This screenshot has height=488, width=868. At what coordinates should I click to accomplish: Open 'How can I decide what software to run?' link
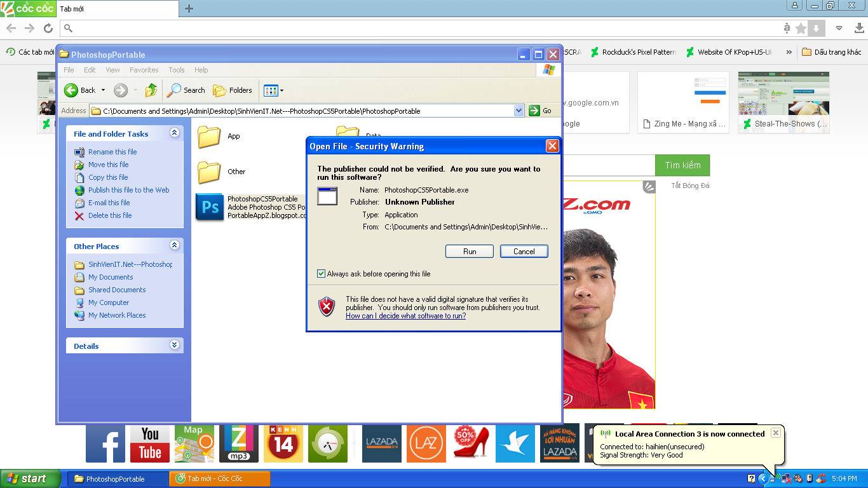pos(406,316)
